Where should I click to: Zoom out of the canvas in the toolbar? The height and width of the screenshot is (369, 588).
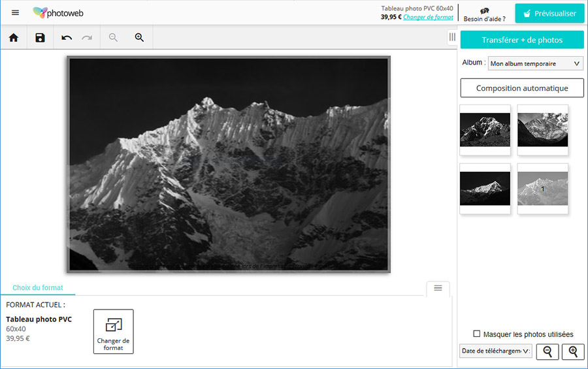tap(113, 37)
